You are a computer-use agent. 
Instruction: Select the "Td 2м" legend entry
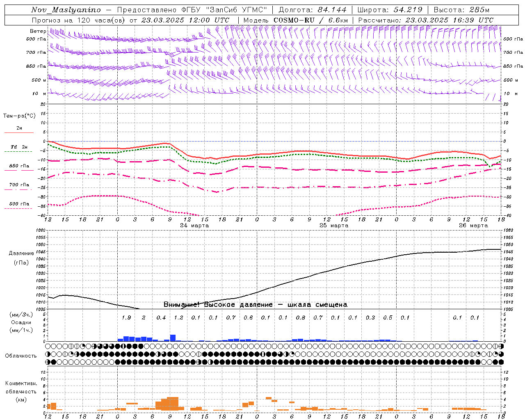(19, 147)
